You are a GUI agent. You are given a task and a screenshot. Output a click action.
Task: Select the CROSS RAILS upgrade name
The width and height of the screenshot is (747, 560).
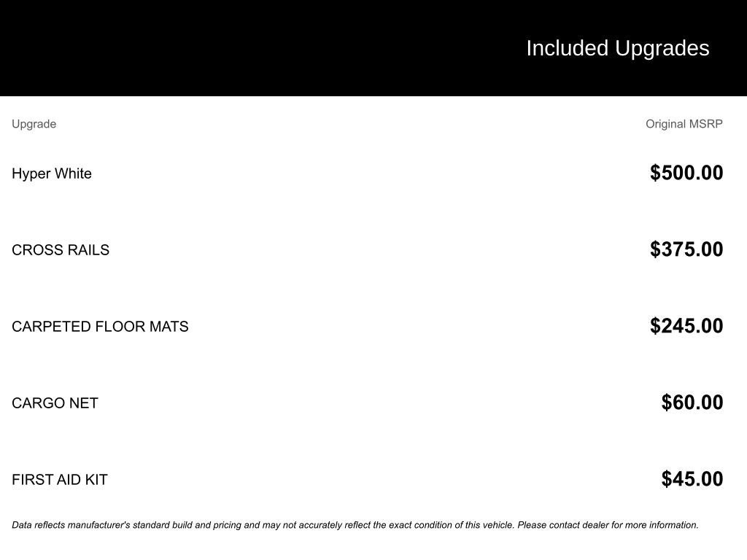(x=61, y=250)
